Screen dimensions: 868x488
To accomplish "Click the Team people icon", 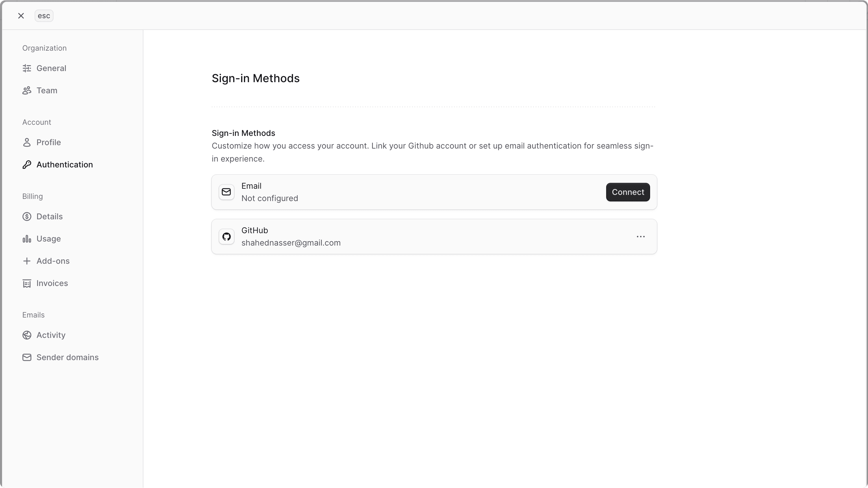I will pyautogui.click(x=27, y=90).
